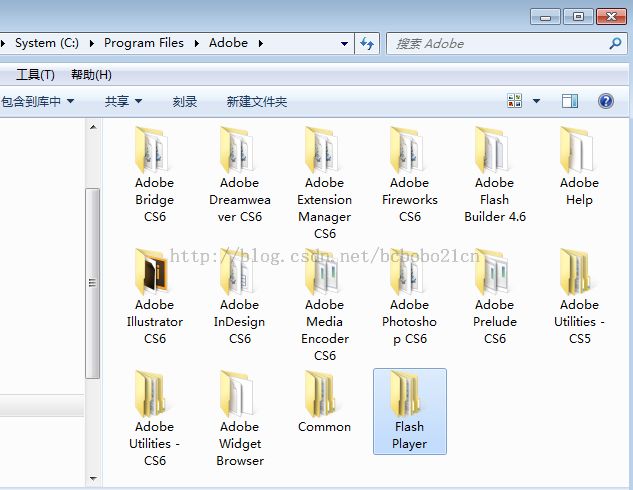Click the search magnifier icon

[x=615, y=43]
